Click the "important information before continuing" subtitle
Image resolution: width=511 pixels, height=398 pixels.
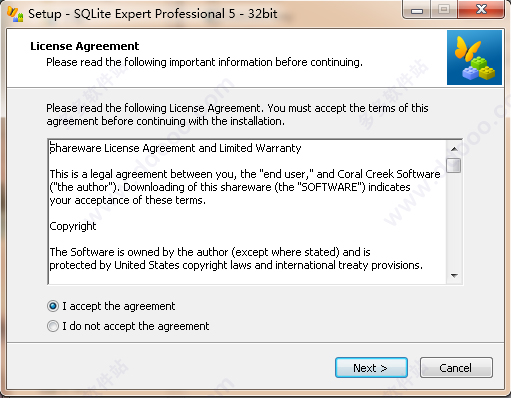click(266, 62)
